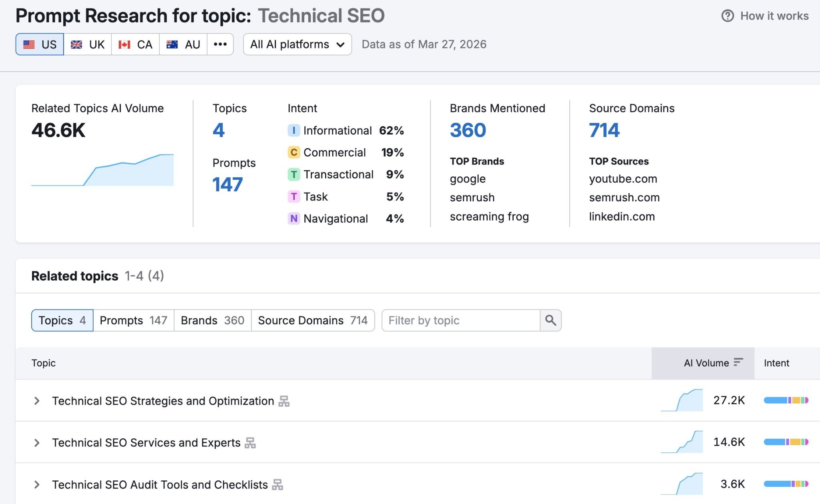Click the sort icon on AI Volume column
The width and height of the screenshot is (820, 504).
[x=738, y=362]
